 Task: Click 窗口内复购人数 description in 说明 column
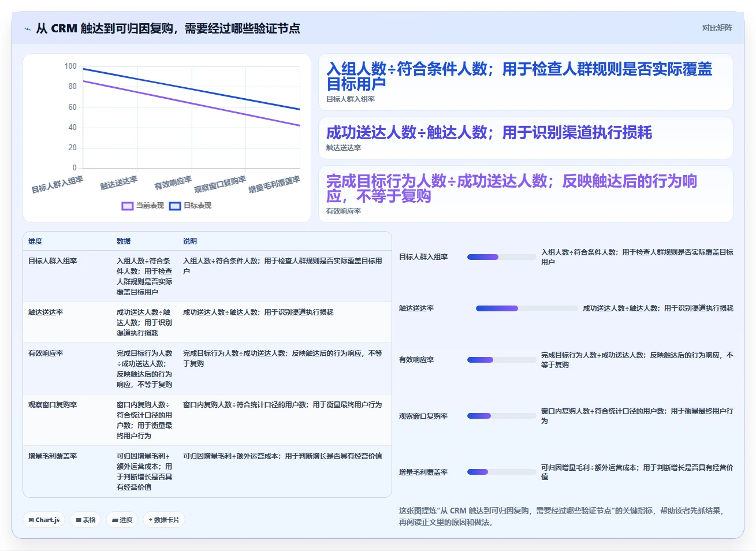(282, 405)
